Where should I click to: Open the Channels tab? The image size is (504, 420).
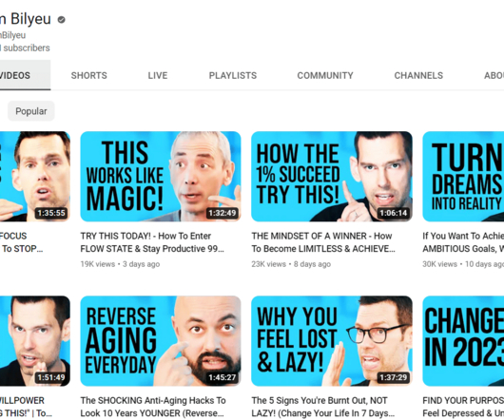point(418,75)
